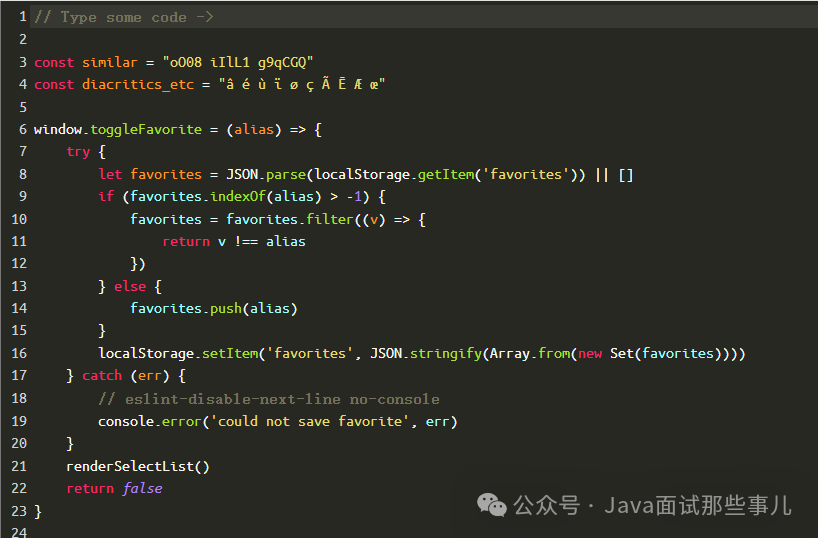Click the "else" keyword on line 13
Screen dimensions: 818x538
pos(130,286)
